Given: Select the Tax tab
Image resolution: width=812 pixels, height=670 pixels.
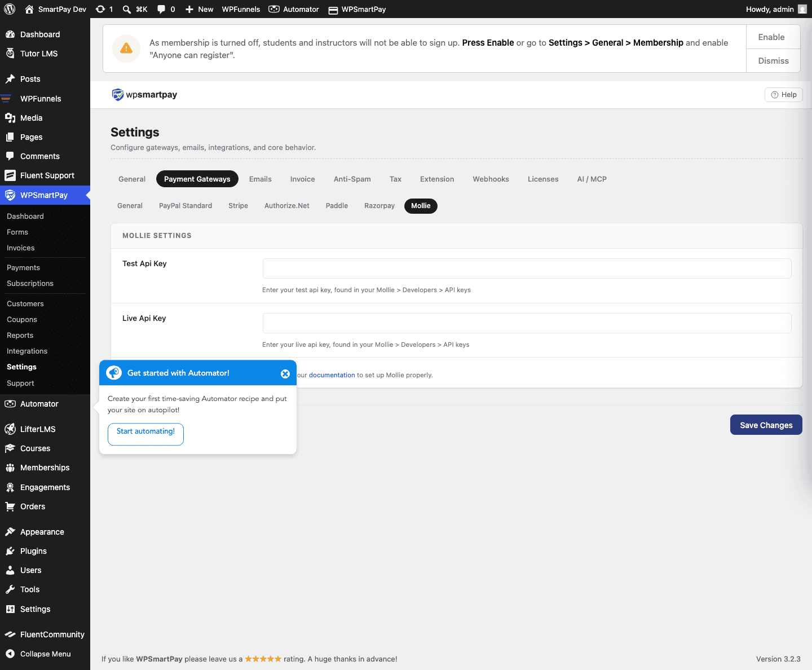Looking at the screenshot, I should (396, 179).
